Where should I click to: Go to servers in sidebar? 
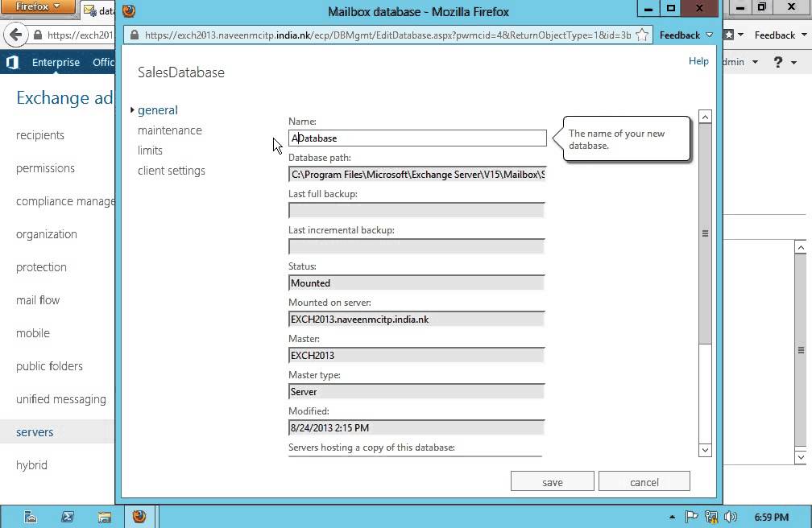(x=35, y=432)
